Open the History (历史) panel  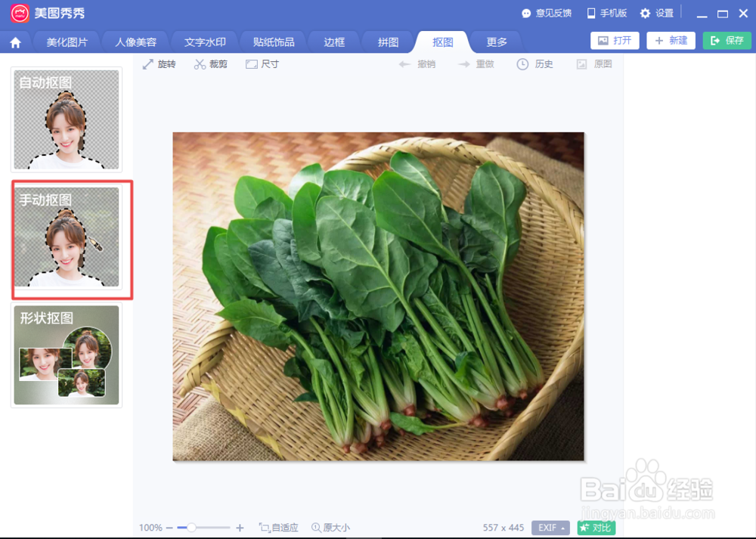[x=534, y=64]
